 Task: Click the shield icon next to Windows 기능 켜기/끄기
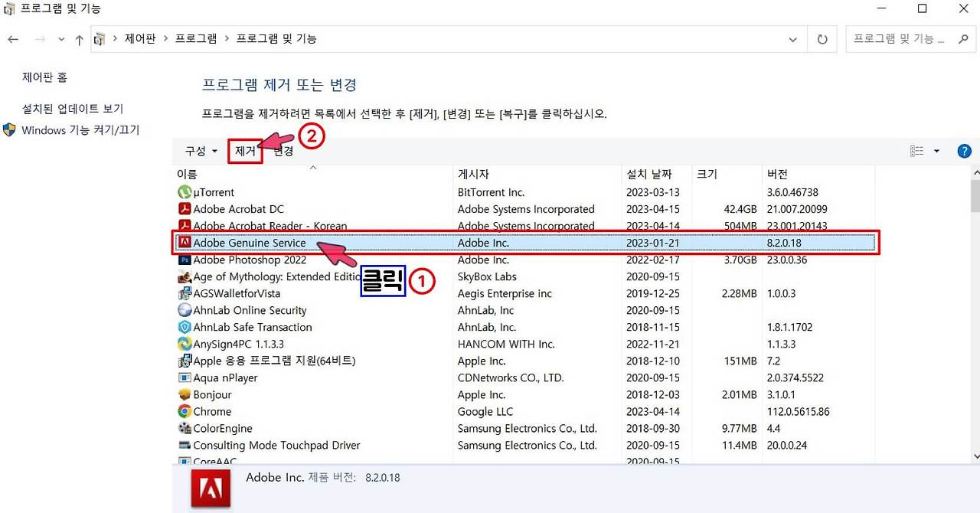click(x=8, y=130)
